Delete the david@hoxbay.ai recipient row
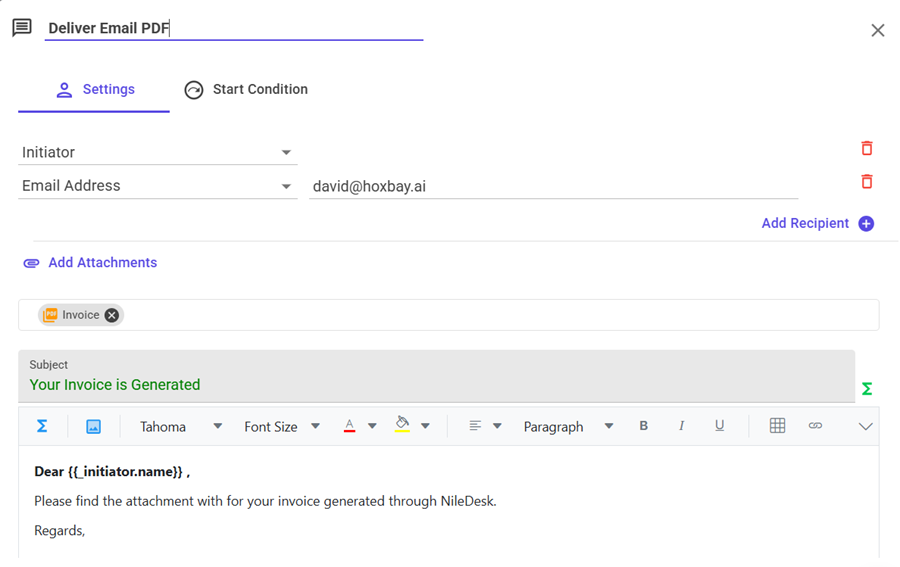The image size is (900, 567). point(866,181)
